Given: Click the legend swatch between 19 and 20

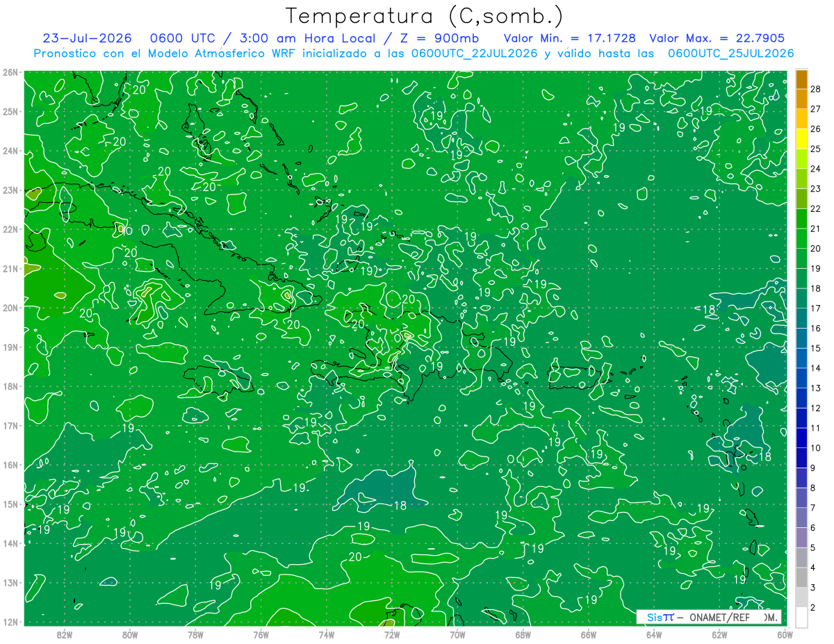Looking at the screenshot, I should (x=801, y=258).
